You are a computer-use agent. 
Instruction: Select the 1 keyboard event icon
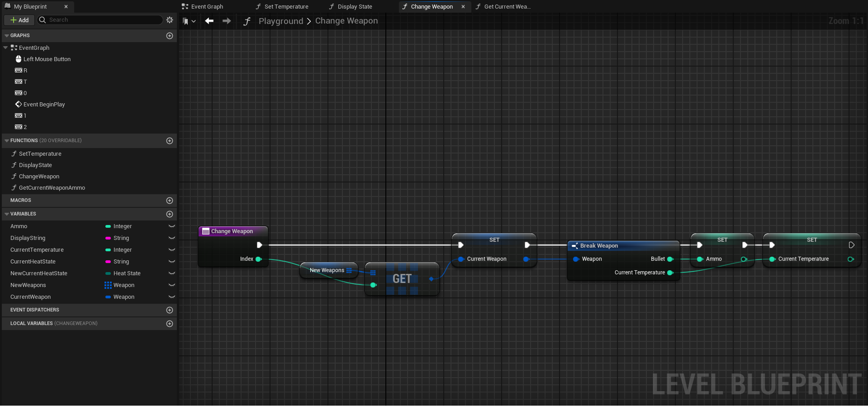coord(19,115)
